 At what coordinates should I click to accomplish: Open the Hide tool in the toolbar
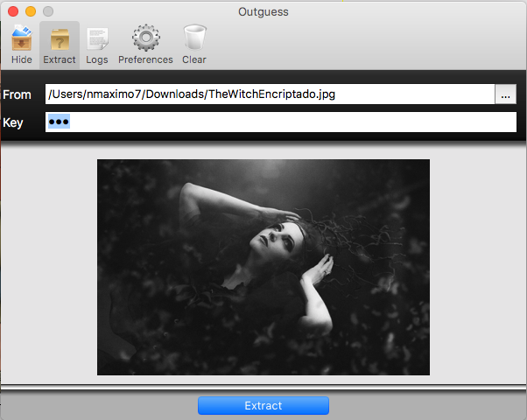(22, 38)
